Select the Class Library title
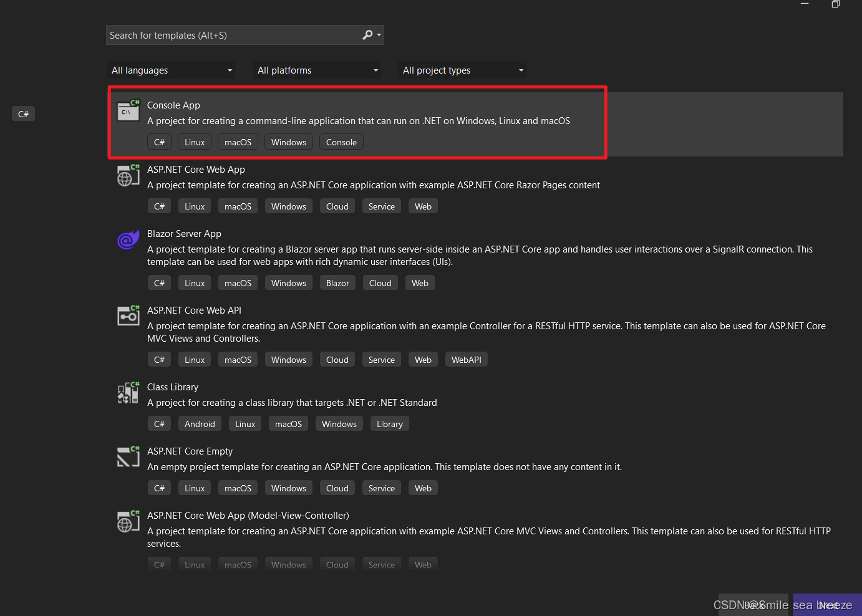The height and width of the screenshot is (616, 862). [x=173, y=387]
